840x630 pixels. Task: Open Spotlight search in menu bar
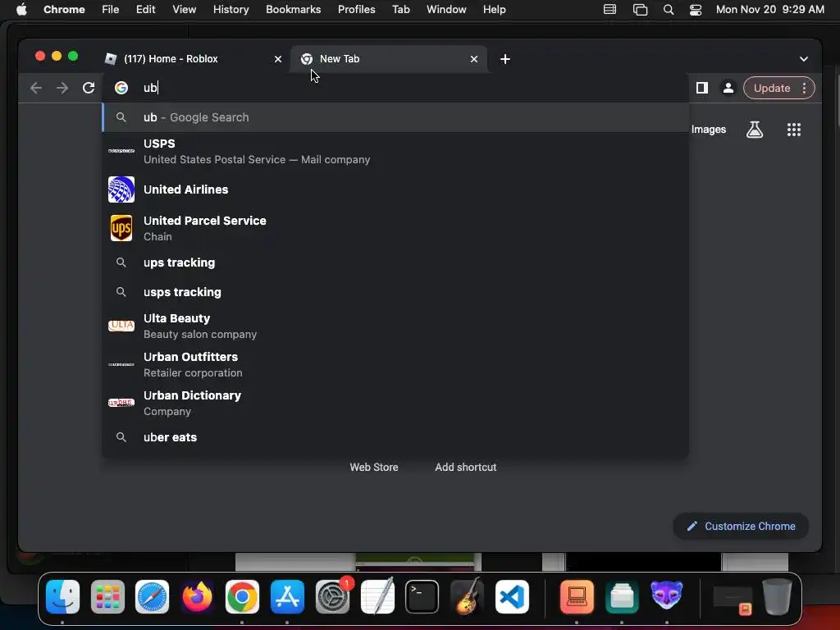point(668,10)
